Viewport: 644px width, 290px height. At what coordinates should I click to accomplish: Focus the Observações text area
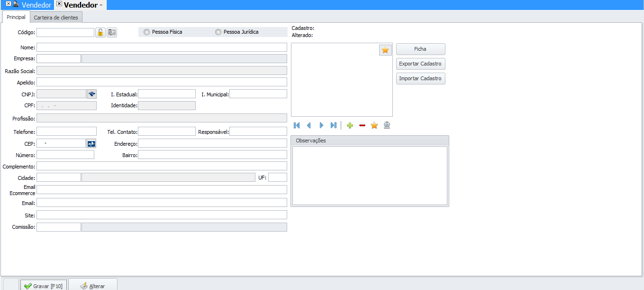point(370,175)
